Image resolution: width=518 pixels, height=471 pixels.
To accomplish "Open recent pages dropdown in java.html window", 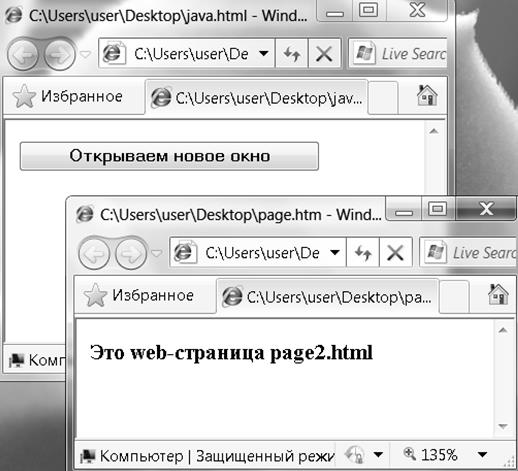I will [x=86, y=54].
